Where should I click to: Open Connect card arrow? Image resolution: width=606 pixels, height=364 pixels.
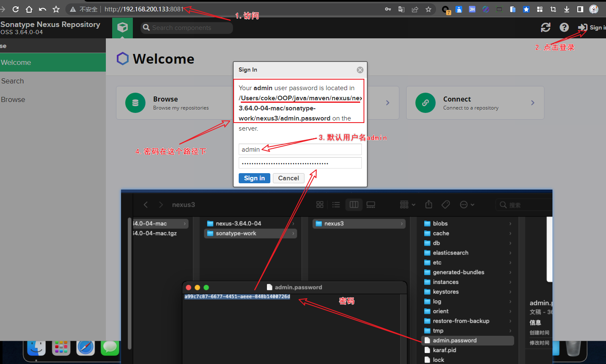[533, 103]
